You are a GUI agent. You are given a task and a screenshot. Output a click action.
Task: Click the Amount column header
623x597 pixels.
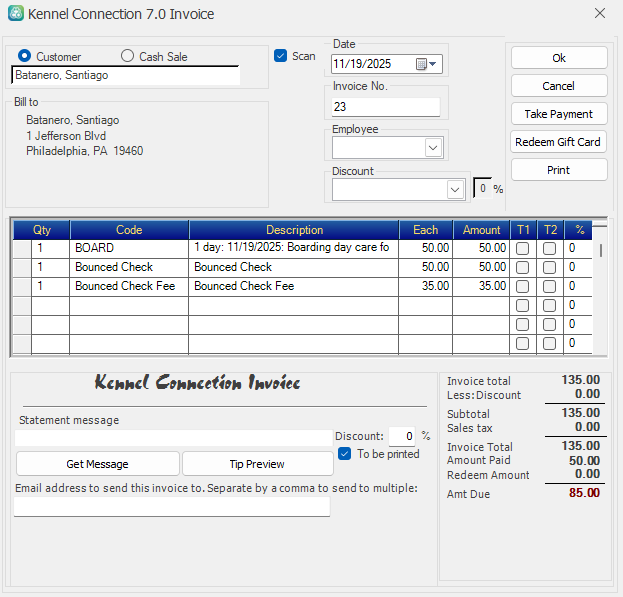(481, 230)
